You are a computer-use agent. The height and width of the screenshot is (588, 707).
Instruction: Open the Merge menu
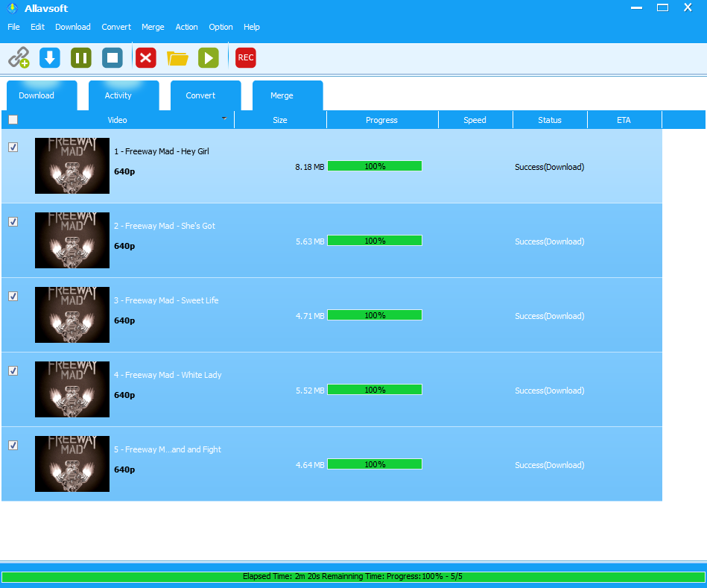[153, 27]
